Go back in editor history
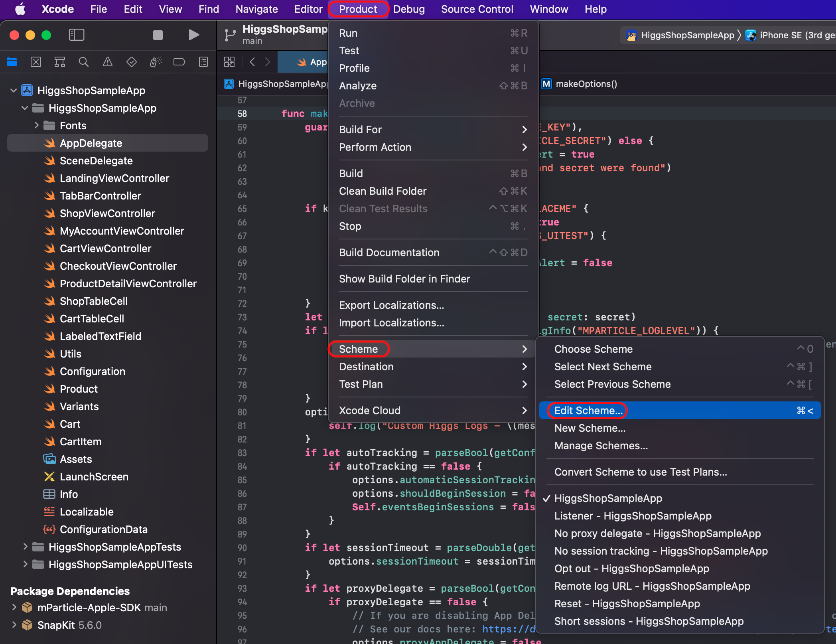836x644 pixels. [x=252, y=62]
